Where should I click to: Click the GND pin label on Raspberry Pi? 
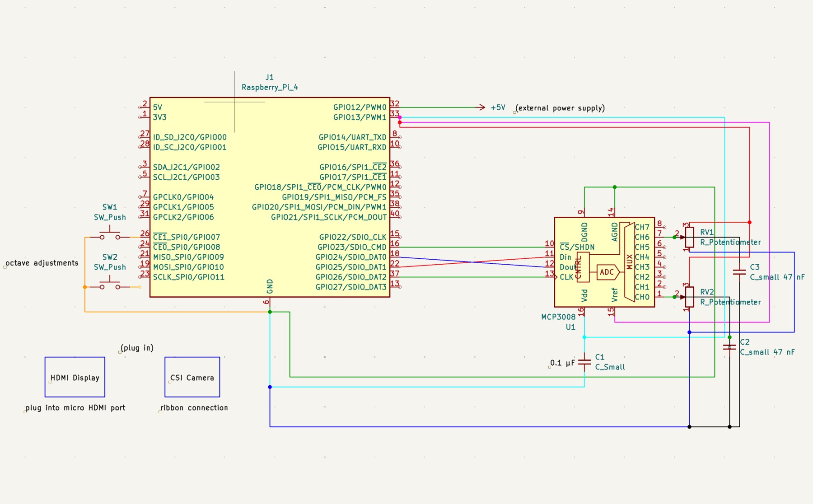pos(270,286)
